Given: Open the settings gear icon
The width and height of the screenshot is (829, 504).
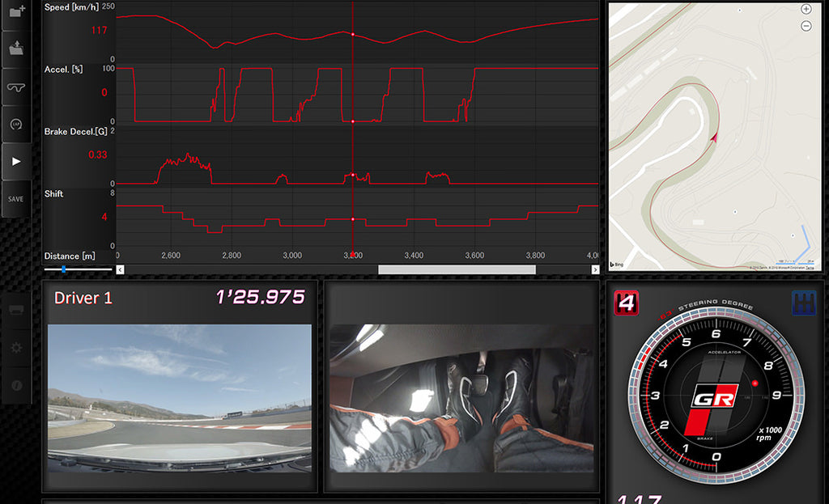Looking at the screenshot, I should click(16, 347).
